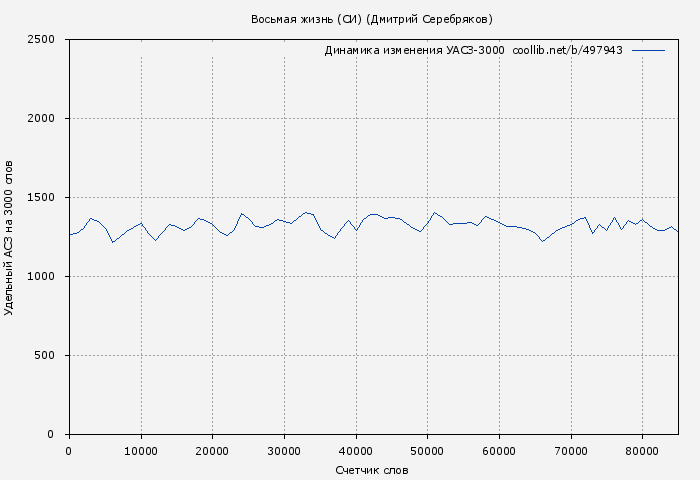Select the 1500 Y-axis tick label
The width and height of the screenshot is (700, 480).
coord(47,198)
